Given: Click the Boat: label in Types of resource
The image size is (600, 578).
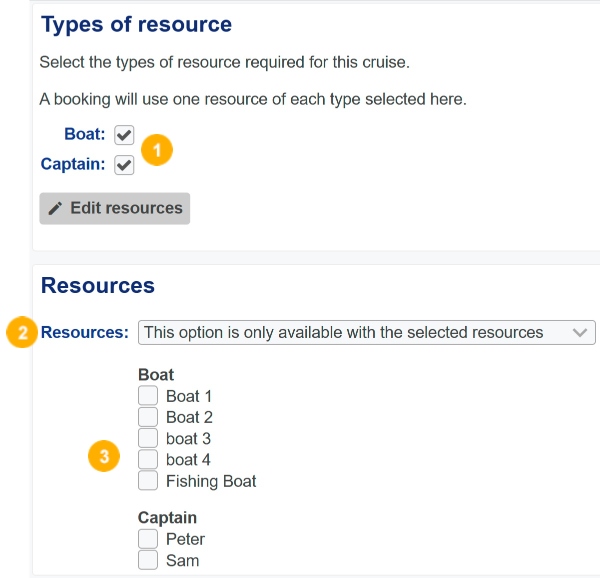Looking at the screenshot, I should point(85,134).
